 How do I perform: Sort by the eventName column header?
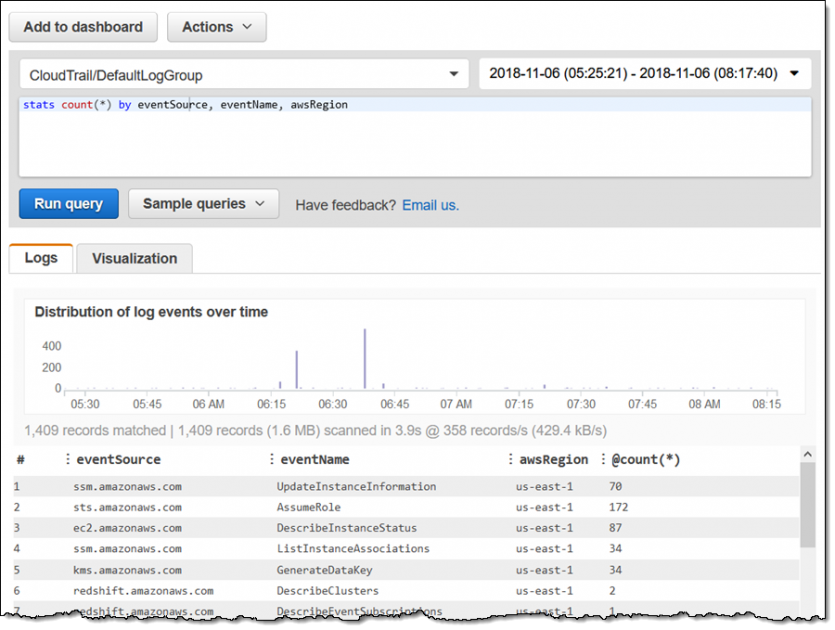point(315,460)
